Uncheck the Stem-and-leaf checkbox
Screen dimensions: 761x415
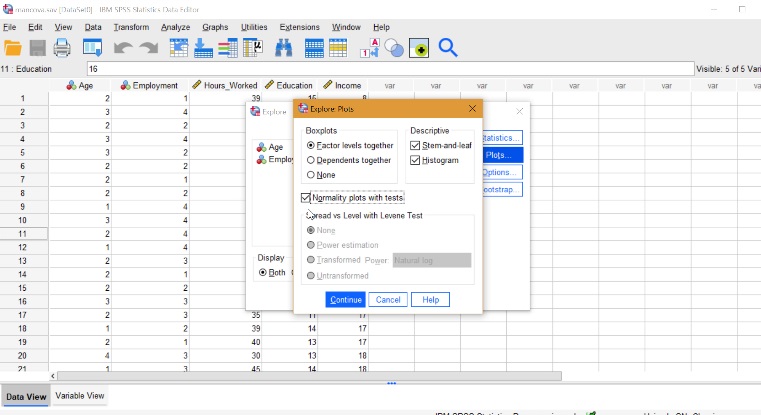[x=415, y=145]
